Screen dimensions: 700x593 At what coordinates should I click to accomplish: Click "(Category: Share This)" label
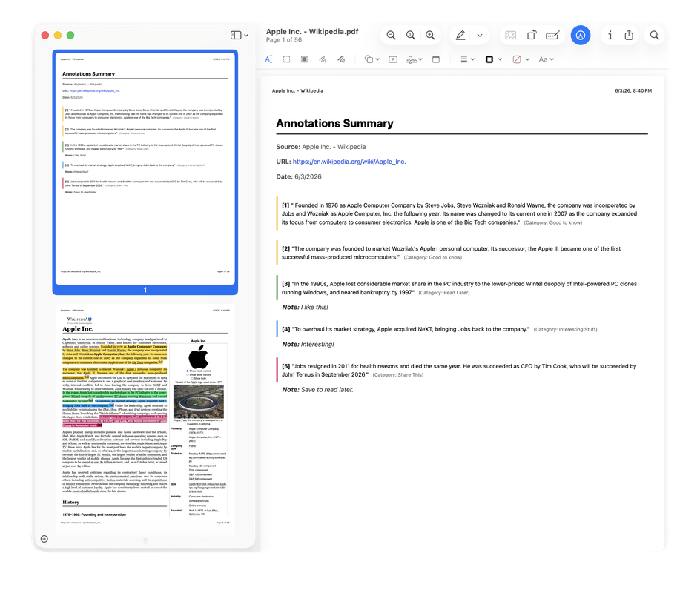click(398, 375)
